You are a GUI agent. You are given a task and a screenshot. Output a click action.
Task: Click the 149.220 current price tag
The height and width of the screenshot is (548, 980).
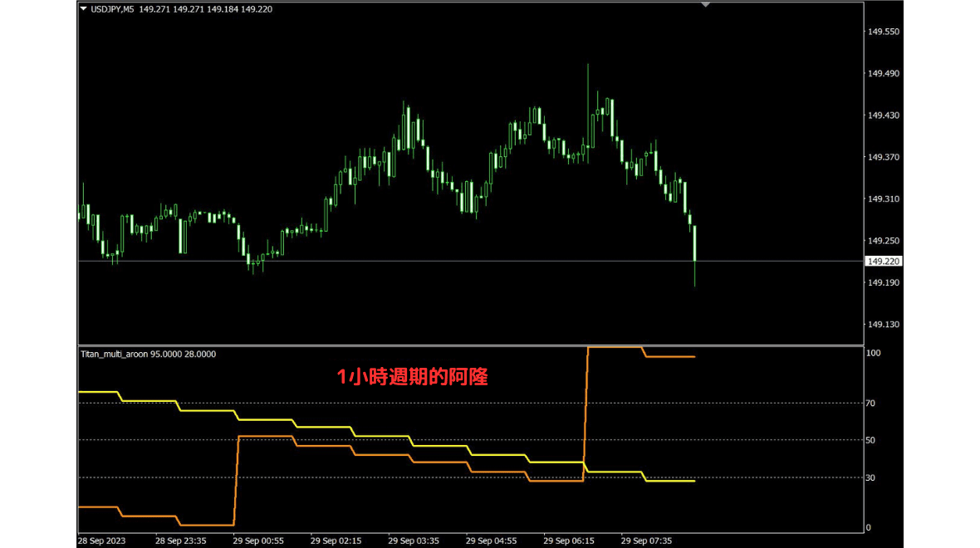tap(884, 262)
